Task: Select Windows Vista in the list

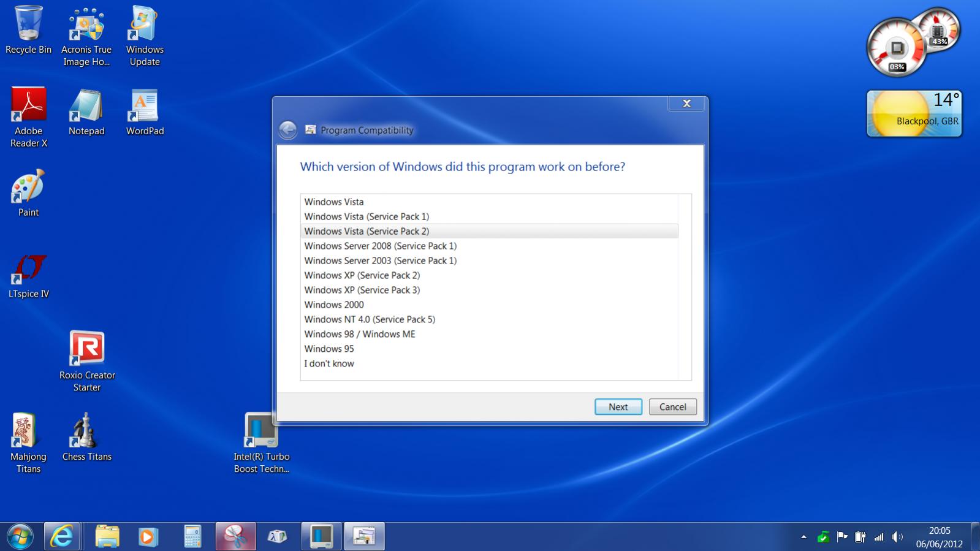Action: 489,202
